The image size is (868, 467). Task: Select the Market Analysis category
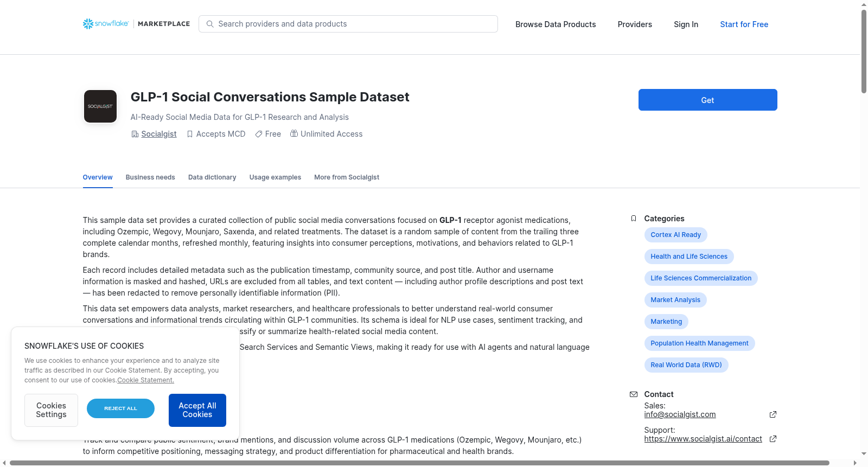click(x=675, y=300)
